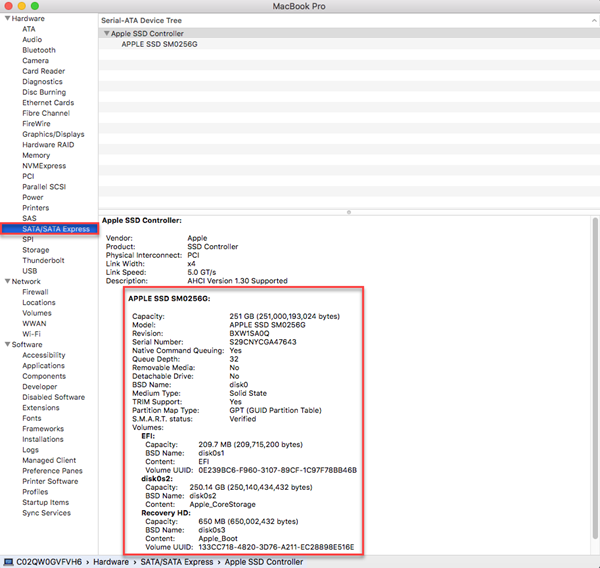The image size is (600, 568).
Task: Open Applications under Software
Action: click(x=43, y=366)
